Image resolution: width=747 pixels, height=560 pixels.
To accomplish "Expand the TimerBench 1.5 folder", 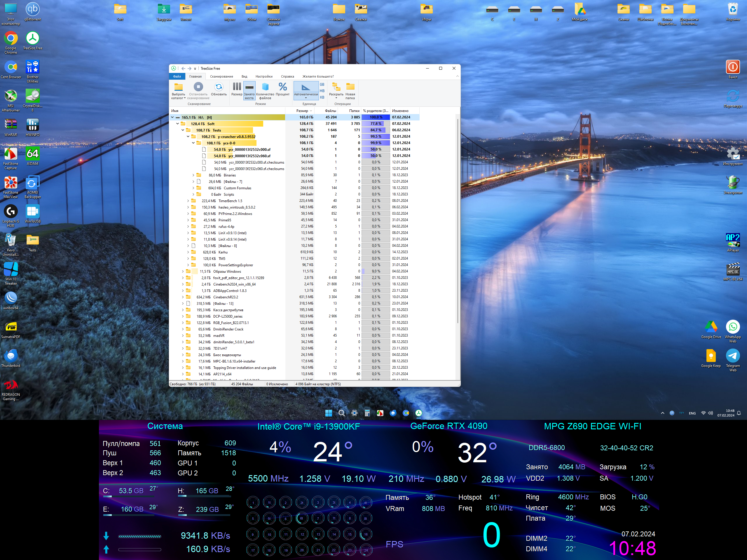I will click(188, 201).
